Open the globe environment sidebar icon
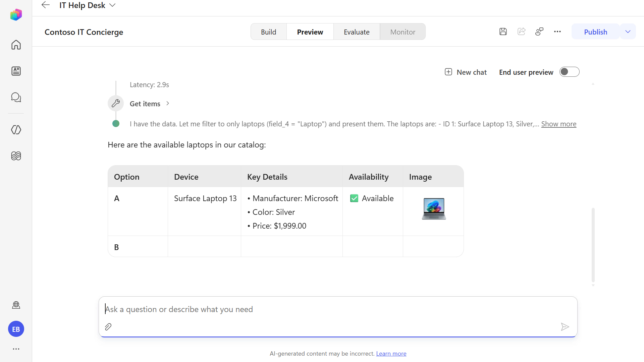The height and width of the screenshot is (362, 644). (16, 305)
